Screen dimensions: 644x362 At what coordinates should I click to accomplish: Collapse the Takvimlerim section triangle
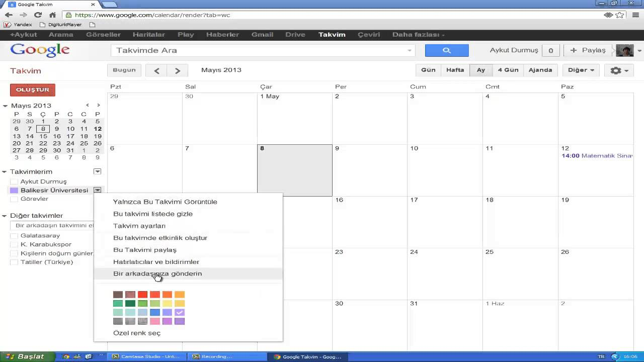pyautogui.click(x=5, y=172)
